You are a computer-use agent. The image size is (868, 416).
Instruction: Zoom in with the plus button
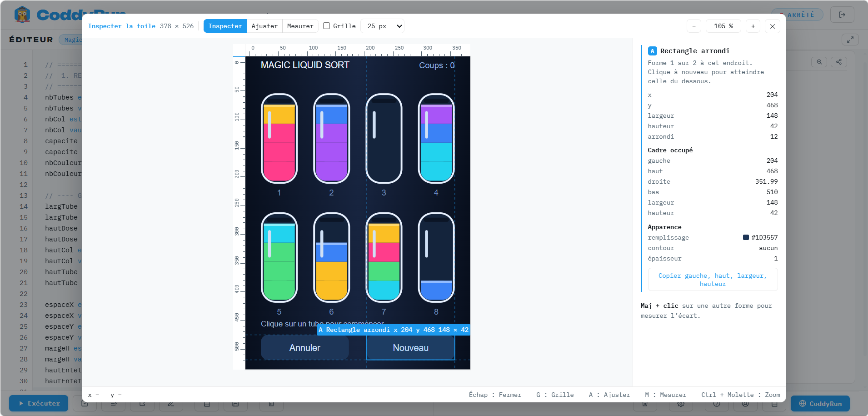753,26
